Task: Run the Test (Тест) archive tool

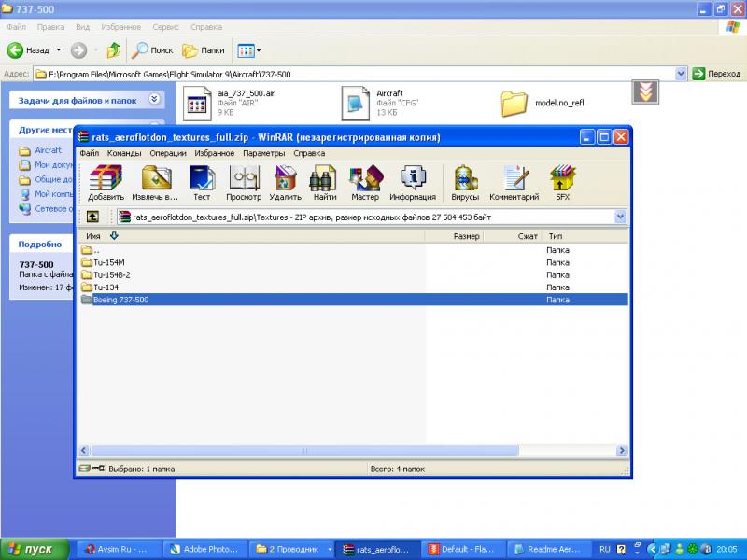Action: coord(202,182)
